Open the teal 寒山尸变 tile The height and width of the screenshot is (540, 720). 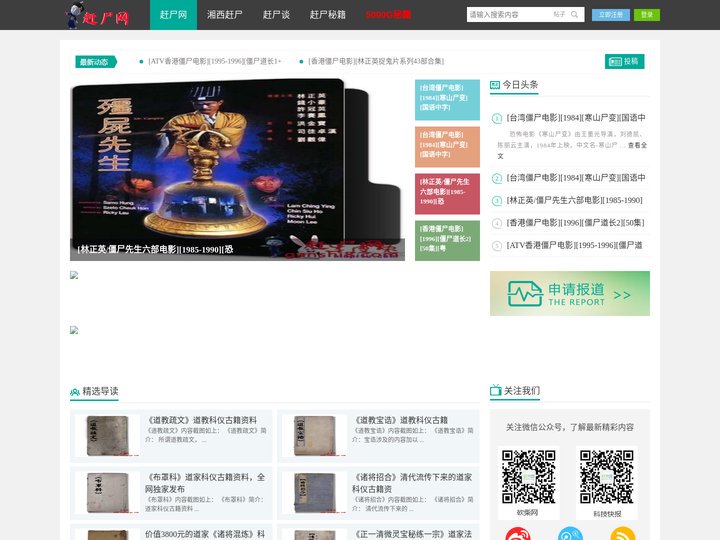pyautogui.click(x=447, y=100)
